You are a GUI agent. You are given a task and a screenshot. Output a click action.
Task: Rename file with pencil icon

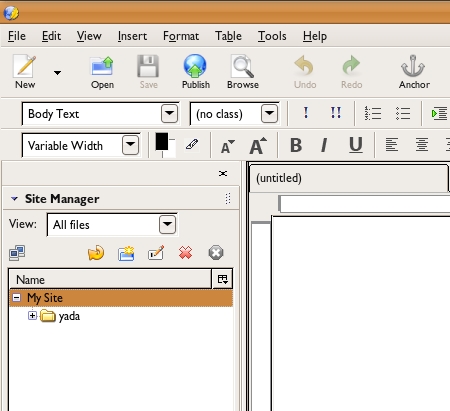coord(156,253)
